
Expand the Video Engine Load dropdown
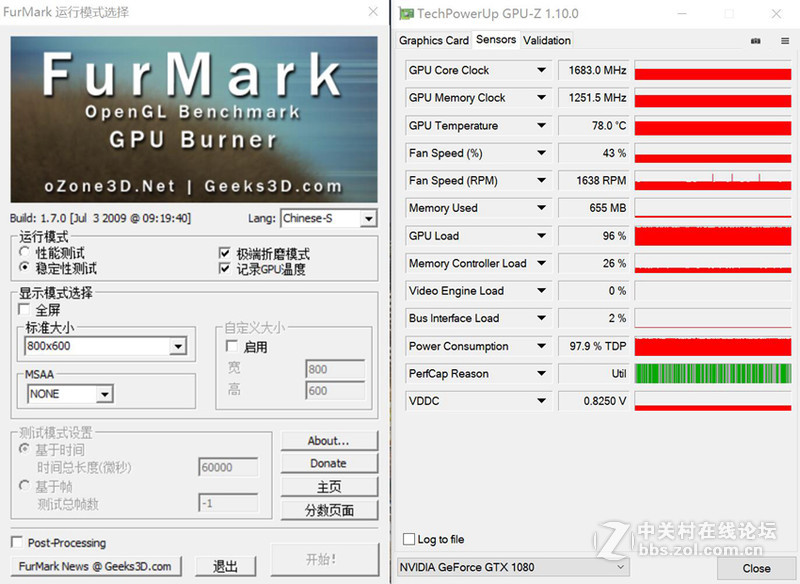click(541, 291)
